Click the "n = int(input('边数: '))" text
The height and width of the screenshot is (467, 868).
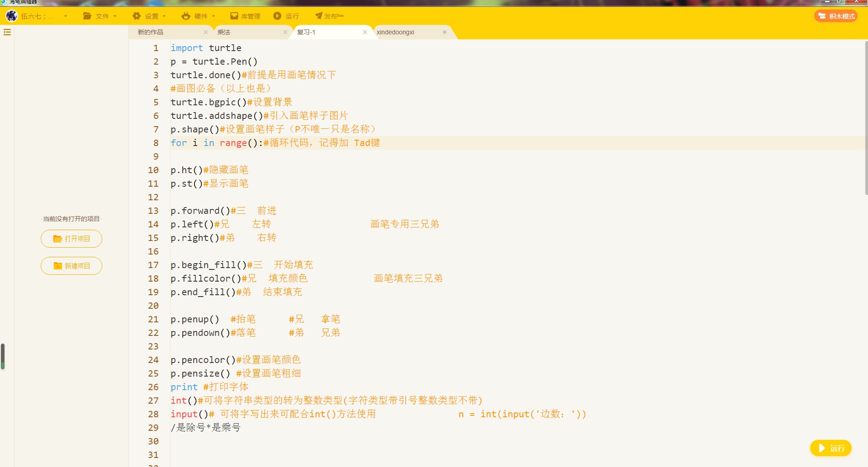pyautogui.click(x=522, y=414)
